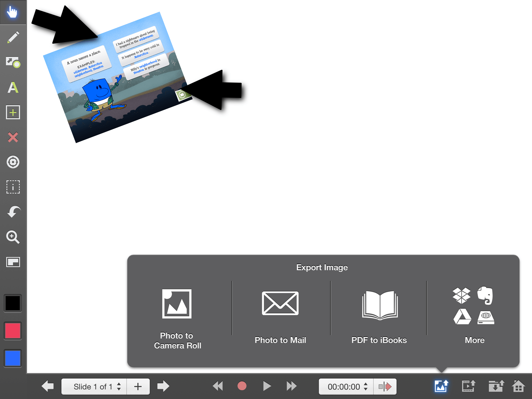Select the pencil draw tool

pos(13,37)
